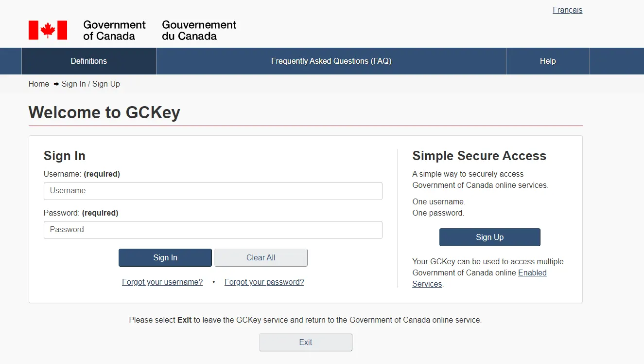Switch language via the Français link

(567, 10)
